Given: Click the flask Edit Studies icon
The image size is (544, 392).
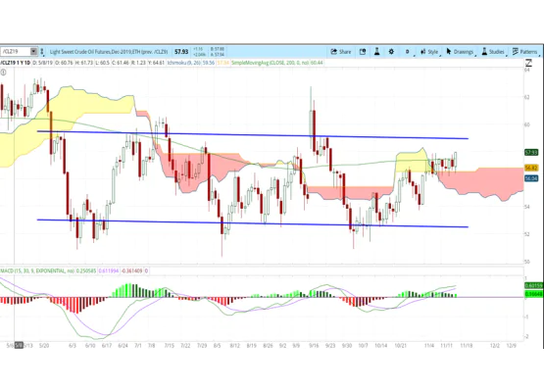Looking at the screenshot, I should pos(376,52).
